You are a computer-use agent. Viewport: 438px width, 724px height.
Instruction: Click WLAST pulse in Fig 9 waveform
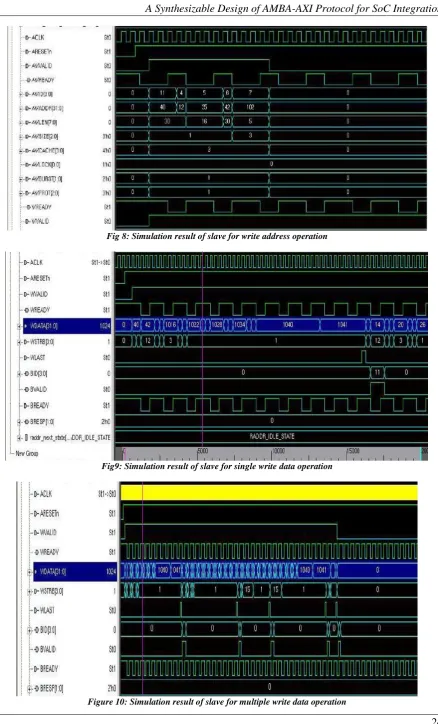[x=364, y=357]
